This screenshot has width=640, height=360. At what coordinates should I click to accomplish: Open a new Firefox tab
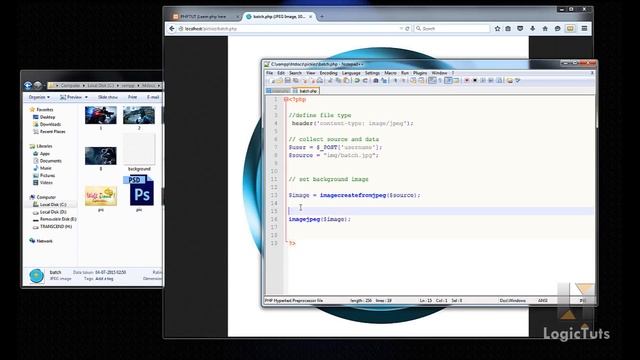pos(322,16)
